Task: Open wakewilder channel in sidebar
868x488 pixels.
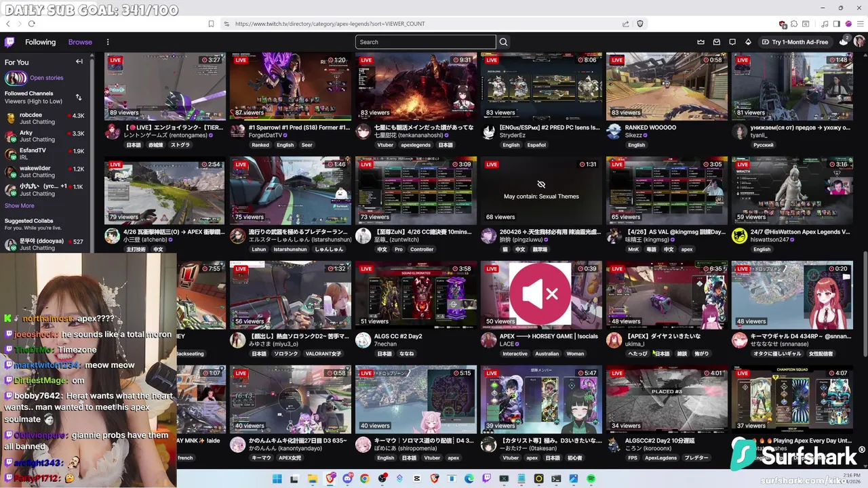Action: (44, 171)
